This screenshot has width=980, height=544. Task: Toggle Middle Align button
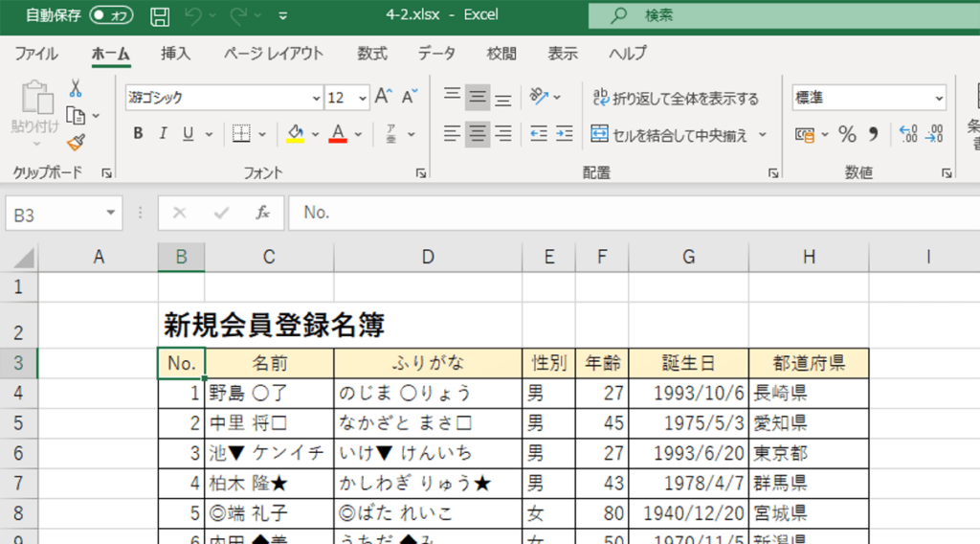tap(478, 97)
